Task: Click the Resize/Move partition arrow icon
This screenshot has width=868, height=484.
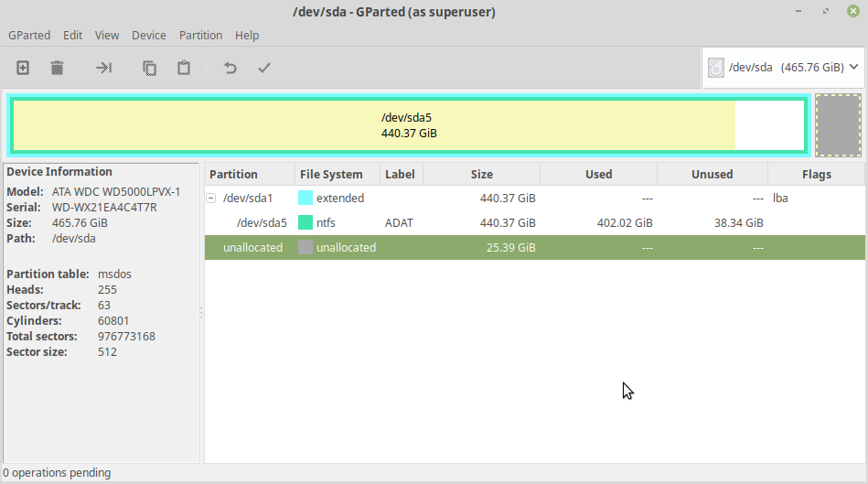Action: pos(103,68)
